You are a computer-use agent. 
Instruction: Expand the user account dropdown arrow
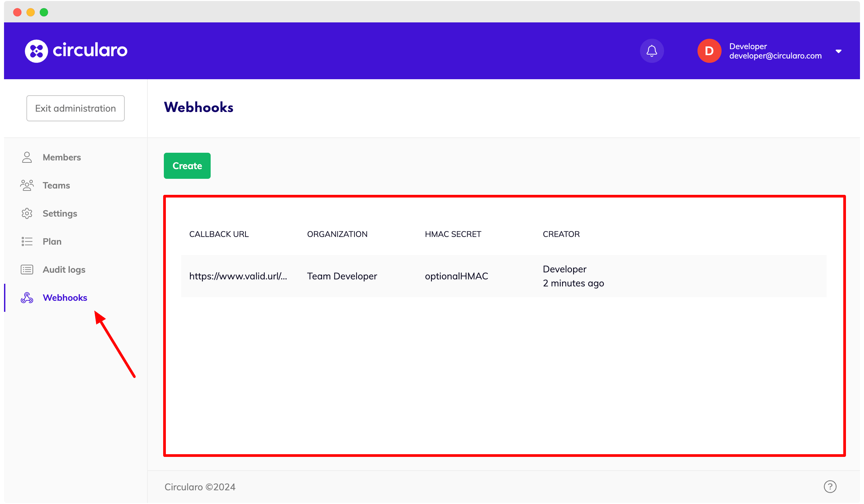click(x=839, y=51)
